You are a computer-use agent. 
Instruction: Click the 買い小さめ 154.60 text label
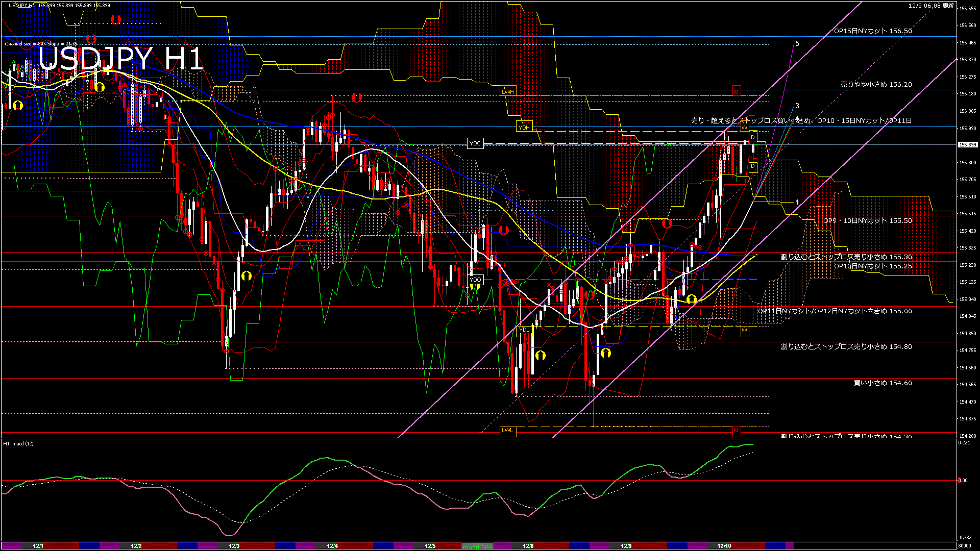883,383
